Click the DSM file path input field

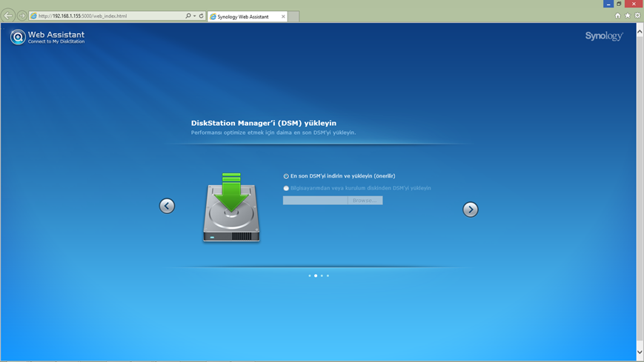[315, 201]
